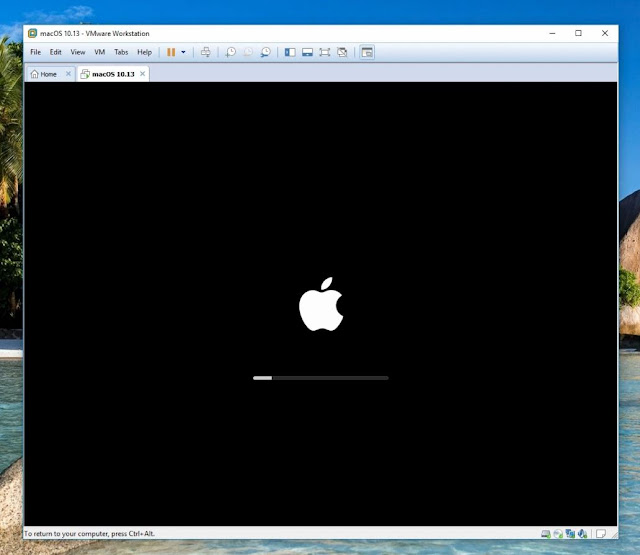
Task: Close the VMware Workstation window
Action: (x=605, y=33)
